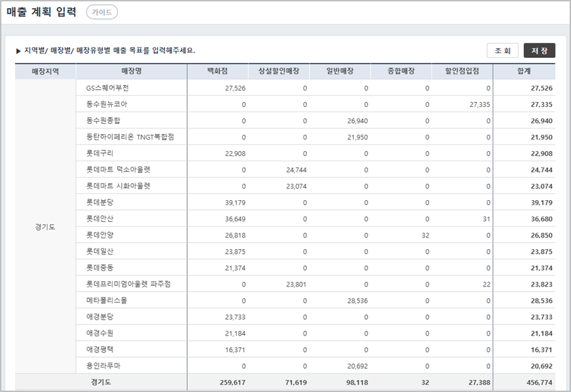
Task: Select the 롯데프리미엄아울렛 파주점 store name
Action: click(128, 284)
